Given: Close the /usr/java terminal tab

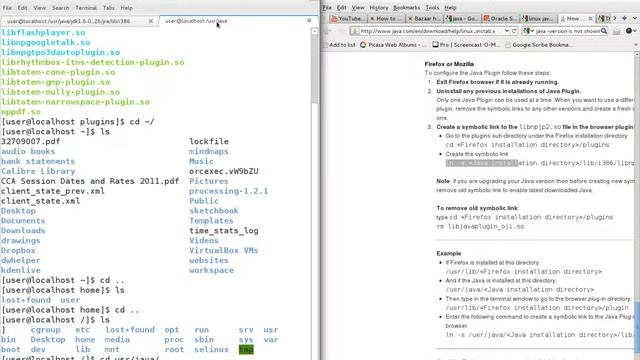Looking at the screenshot, I should pos(309,20).
